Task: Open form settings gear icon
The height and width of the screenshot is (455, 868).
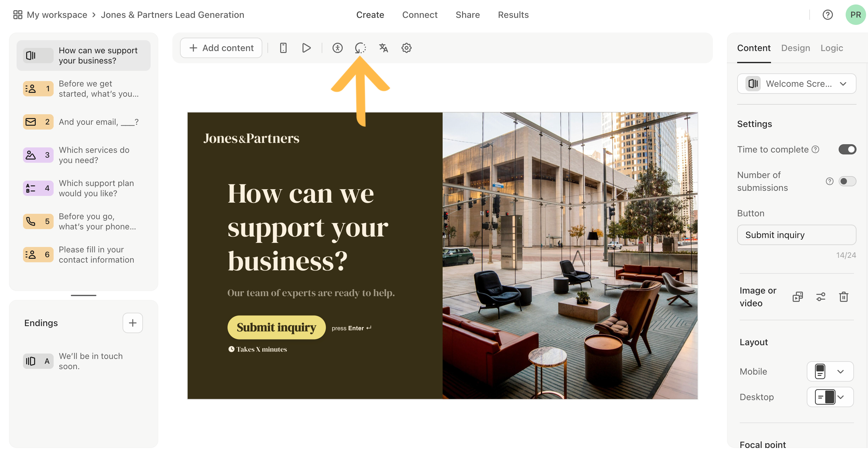Action: click(x=406, y=48)
